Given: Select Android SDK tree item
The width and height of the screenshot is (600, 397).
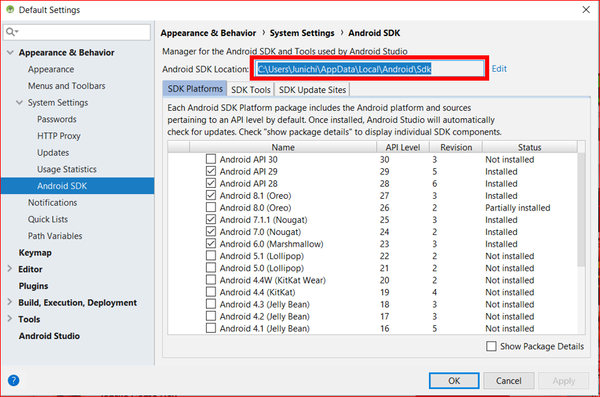Looking at the screenshot, I should pos(77,186).
